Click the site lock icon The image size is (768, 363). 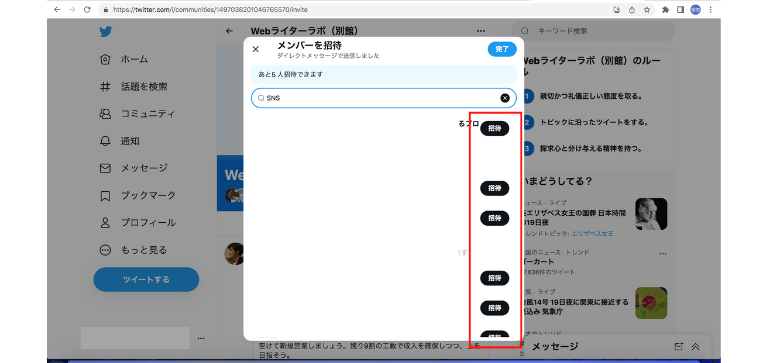106,9
